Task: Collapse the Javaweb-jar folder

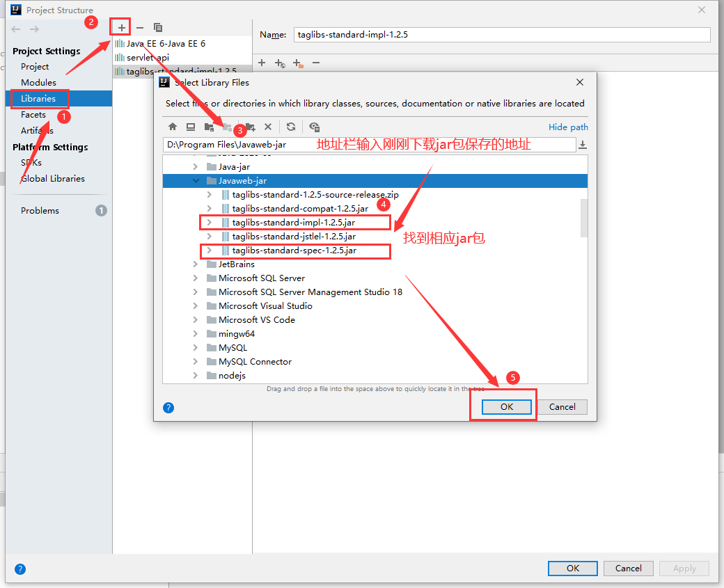Action: 196,180
